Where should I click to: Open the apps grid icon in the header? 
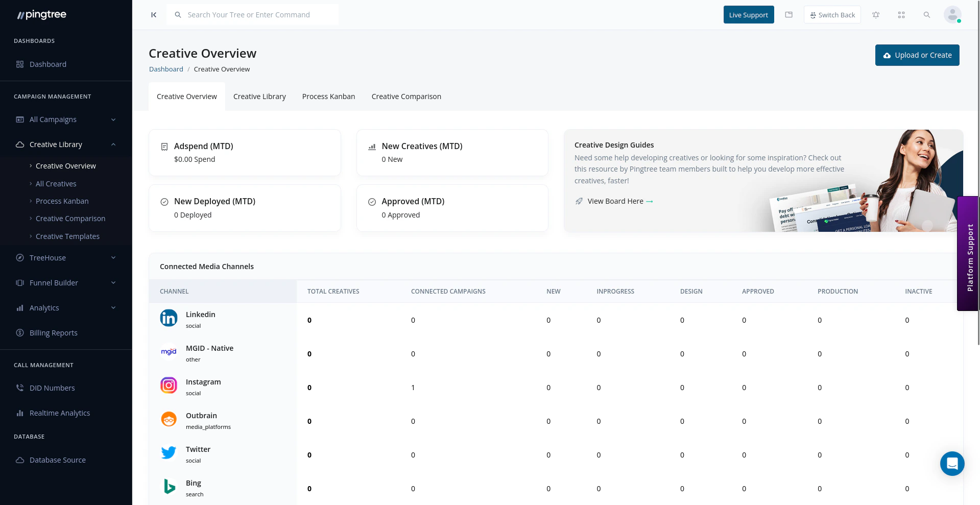(x=901, y=14)
